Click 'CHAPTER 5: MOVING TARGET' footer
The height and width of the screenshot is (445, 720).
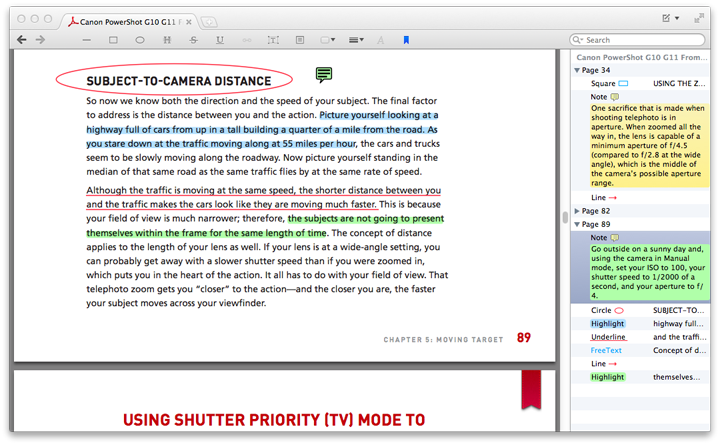pos(443,339)
